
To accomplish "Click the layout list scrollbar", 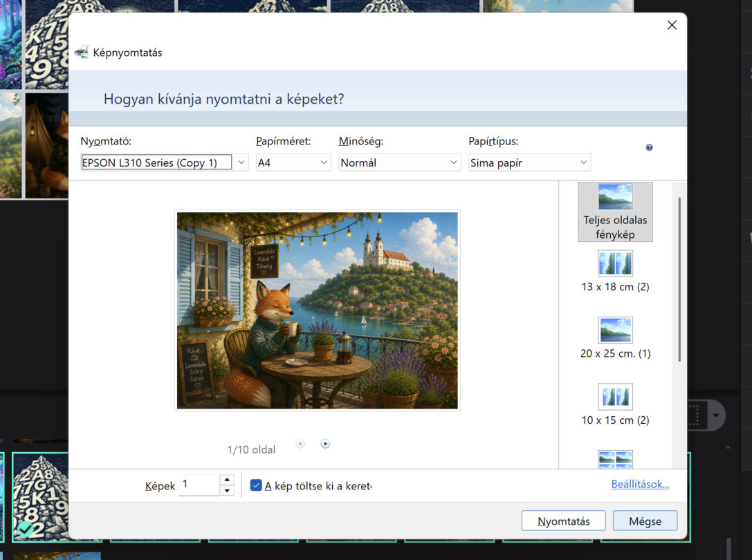I will tap(679, 279).
